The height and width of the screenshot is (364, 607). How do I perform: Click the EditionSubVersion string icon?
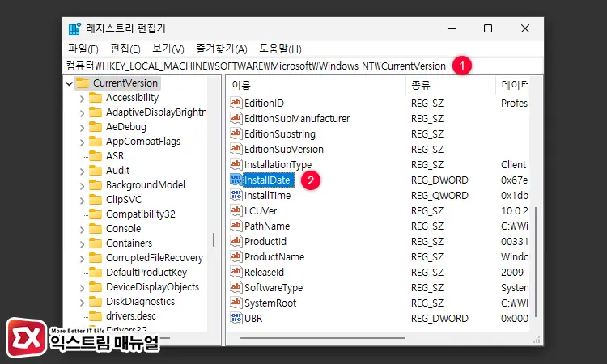click(236, 149)
